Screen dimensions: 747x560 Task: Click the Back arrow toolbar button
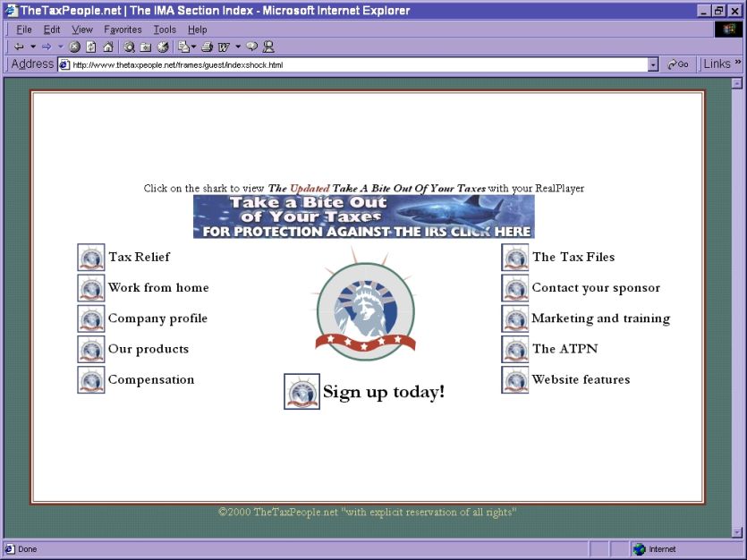(x=19, y=47)
